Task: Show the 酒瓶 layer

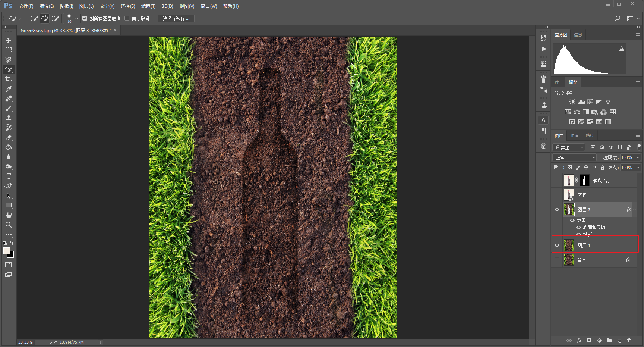Action: coord(557,195)
